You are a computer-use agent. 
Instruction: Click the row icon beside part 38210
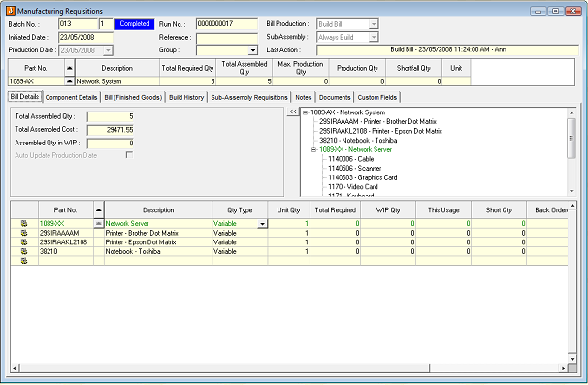pyautogui.click(x=24, y=251)
